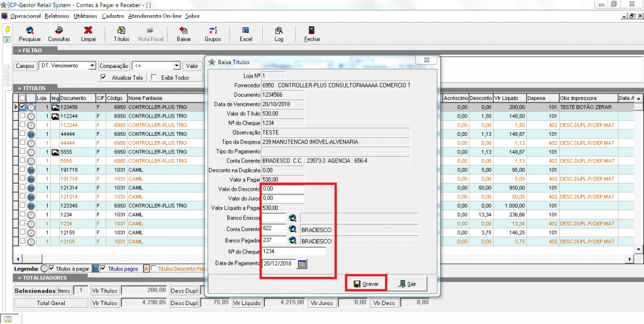Enable the Títulos Desconto legend checkbox
This screenshot has height=324, width=644.
click(153, 269)
